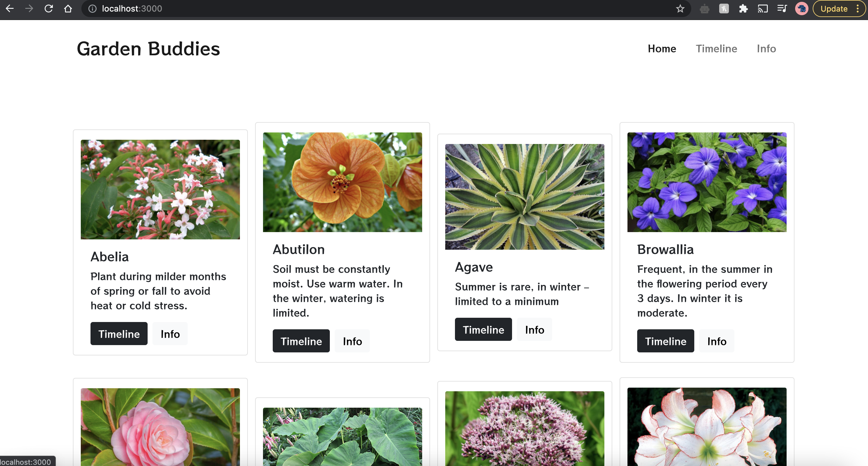Open Chrome three-dot menu

click(x=858, y=9)
